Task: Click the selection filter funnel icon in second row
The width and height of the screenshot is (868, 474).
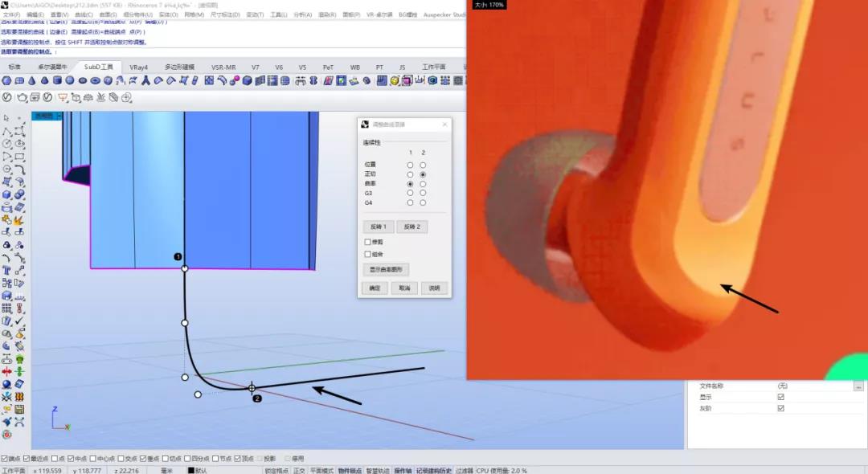Action: tap(62, 97)
